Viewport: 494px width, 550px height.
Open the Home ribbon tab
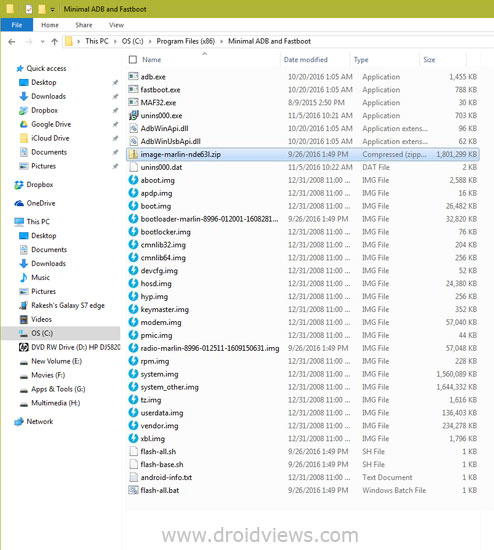pos(50,25)
